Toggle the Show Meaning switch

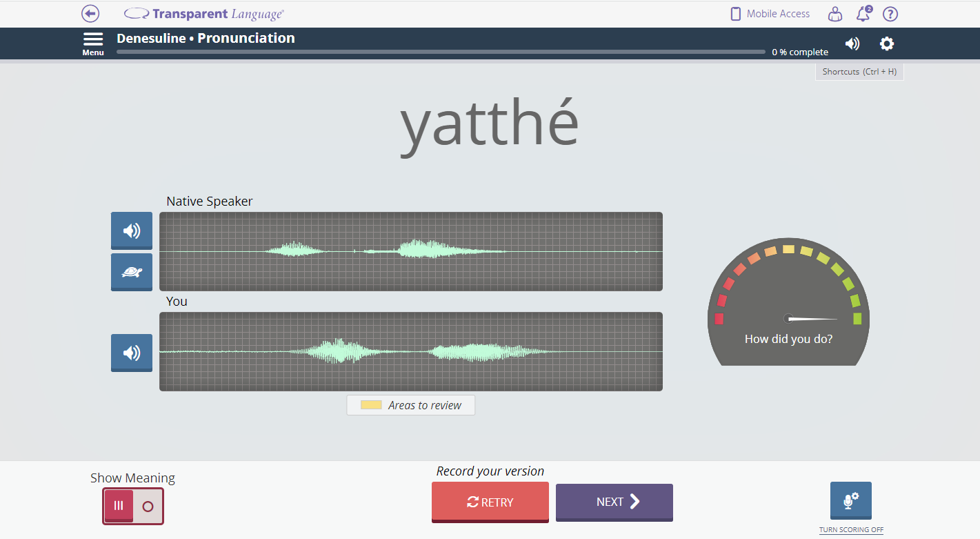[133, 506]
